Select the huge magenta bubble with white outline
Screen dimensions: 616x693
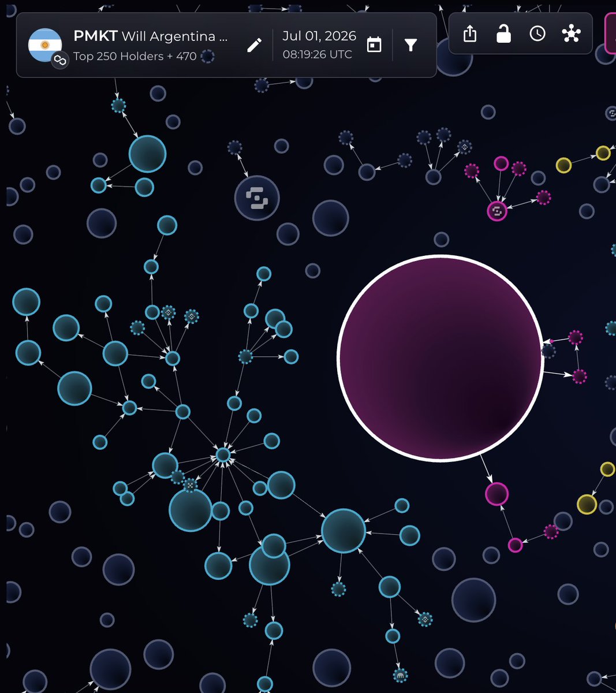440,358
